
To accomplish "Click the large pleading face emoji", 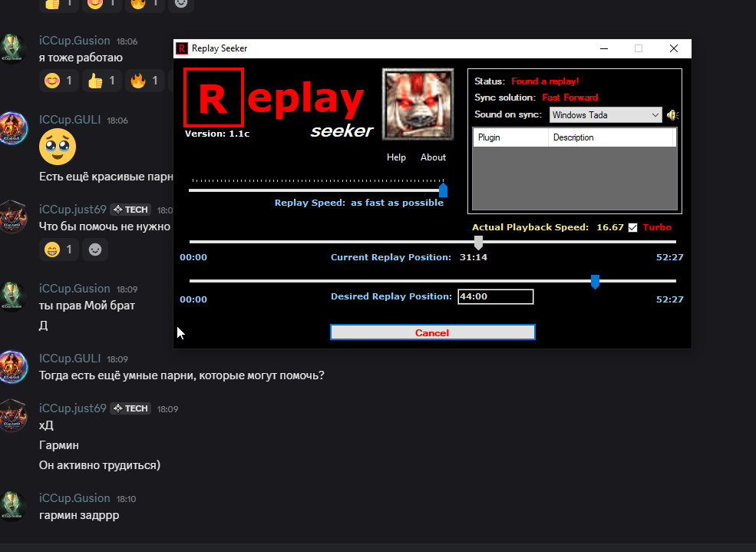I will [58, 147].
